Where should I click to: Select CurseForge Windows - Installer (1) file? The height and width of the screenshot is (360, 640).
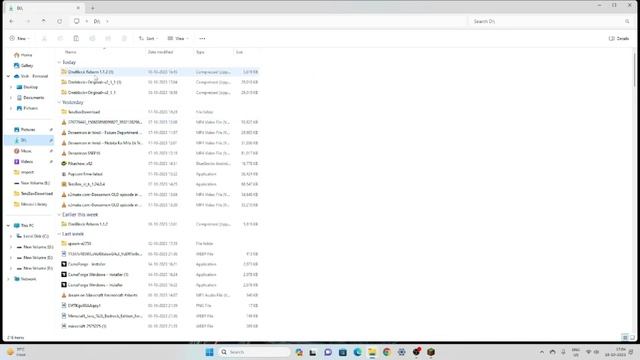pos(160,274)
